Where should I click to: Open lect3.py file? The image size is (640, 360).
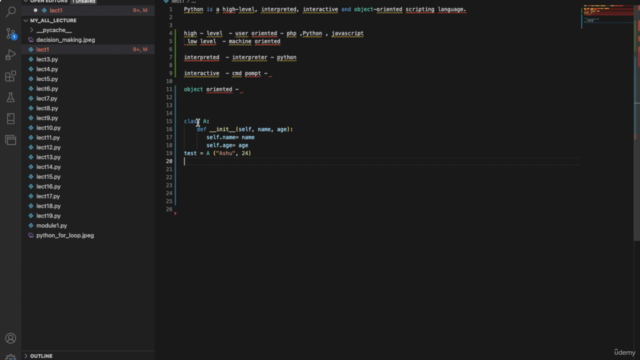(47, 60)
